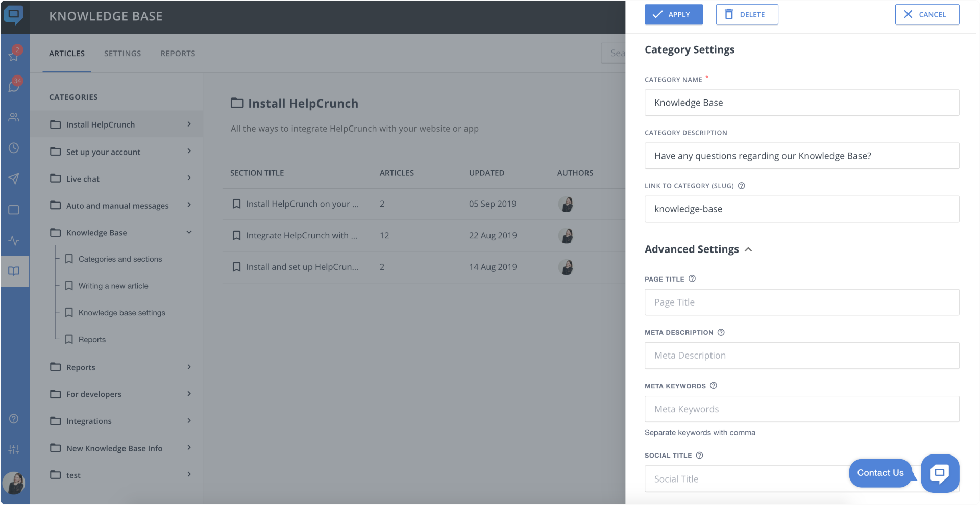Click the HelpCrunch logo icon
Viewport: 980px width, 505px height.
click(14, 15)
